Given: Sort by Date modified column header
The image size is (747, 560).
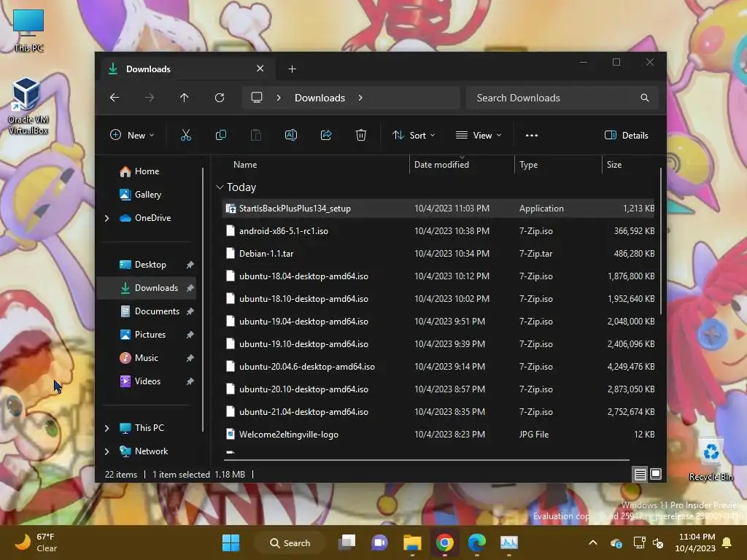Looking at the screenshot, I should [x=441, y=165].
